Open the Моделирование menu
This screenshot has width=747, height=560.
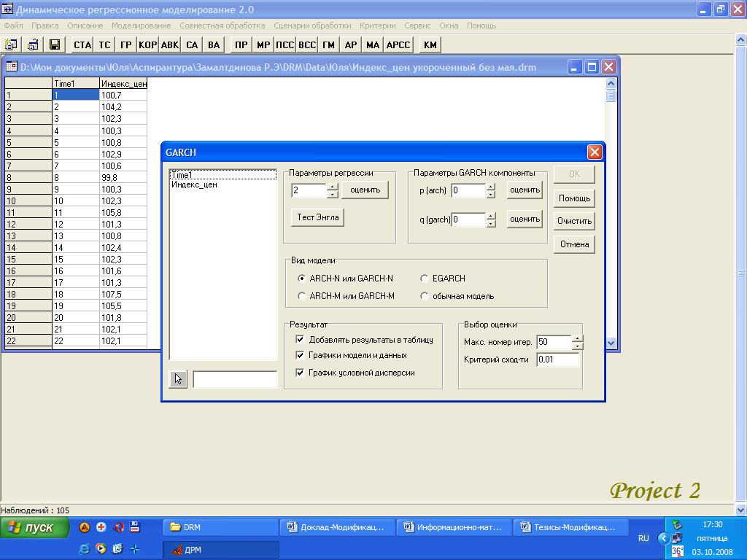click(x=141, y=26)
